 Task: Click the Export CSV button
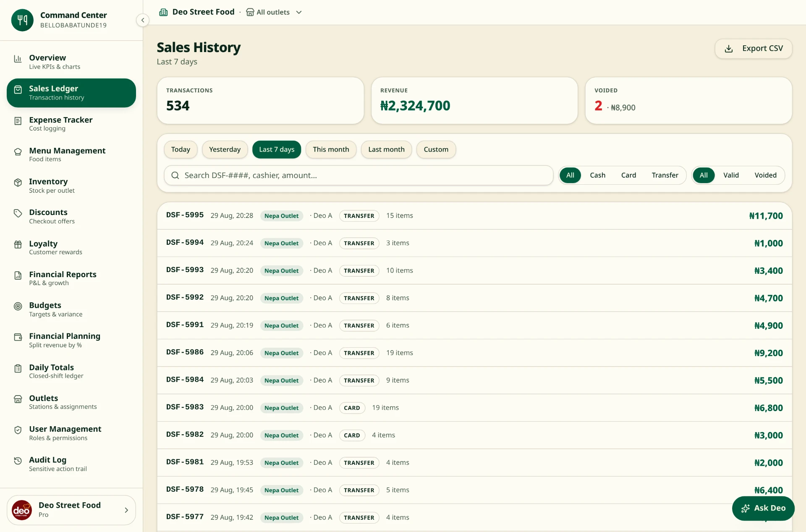point(754,49)
